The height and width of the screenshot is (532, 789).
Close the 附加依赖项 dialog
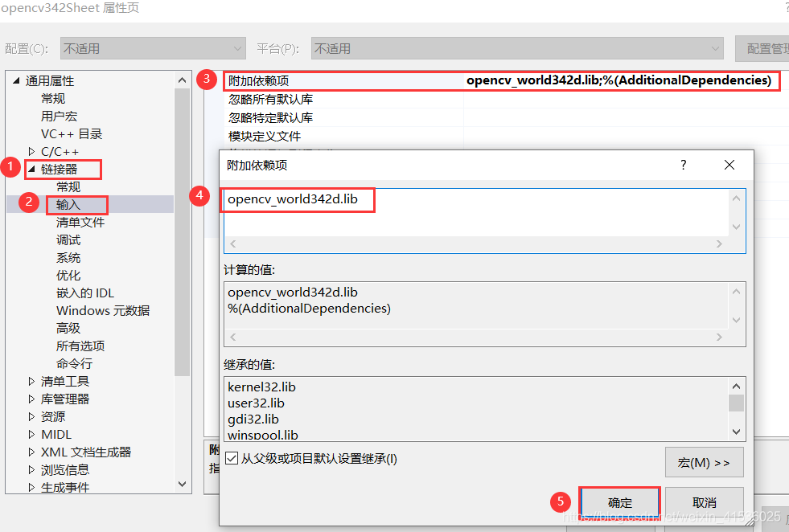[x=729, y=165]
